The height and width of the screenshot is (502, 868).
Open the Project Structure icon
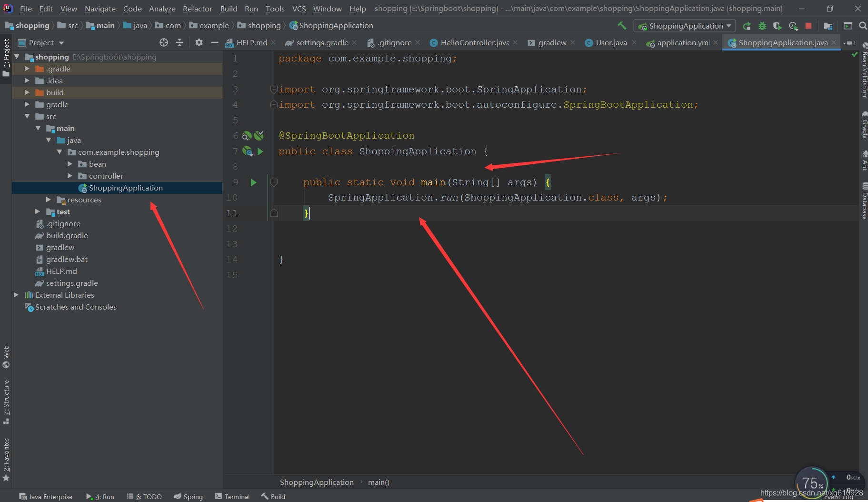tap(828, 26)
